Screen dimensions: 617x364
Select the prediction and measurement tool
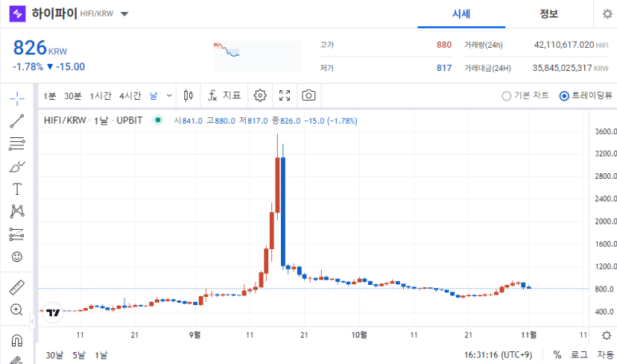pos(17,235)
